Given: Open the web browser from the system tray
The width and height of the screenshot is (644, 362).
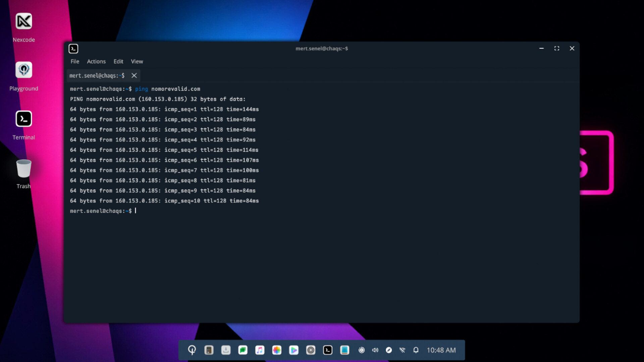Looking at the screenshot, I should tap(389, 350).
